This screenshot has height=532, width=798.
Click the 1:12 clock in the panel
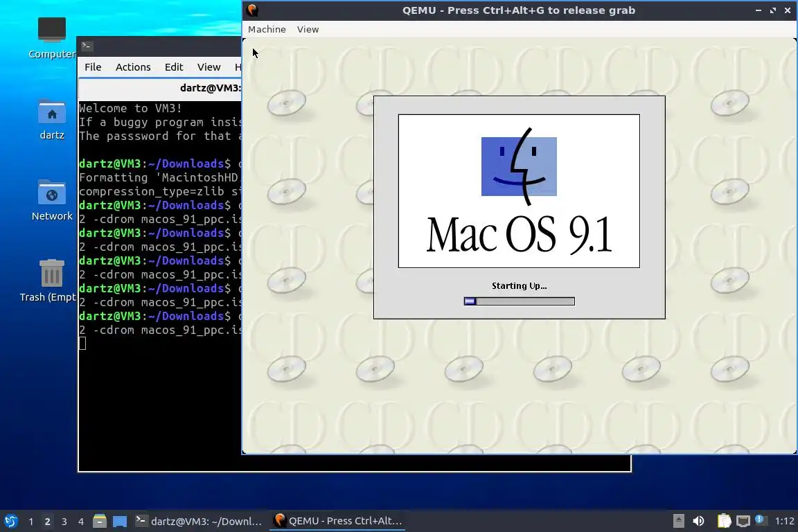(x=784, y=521)
